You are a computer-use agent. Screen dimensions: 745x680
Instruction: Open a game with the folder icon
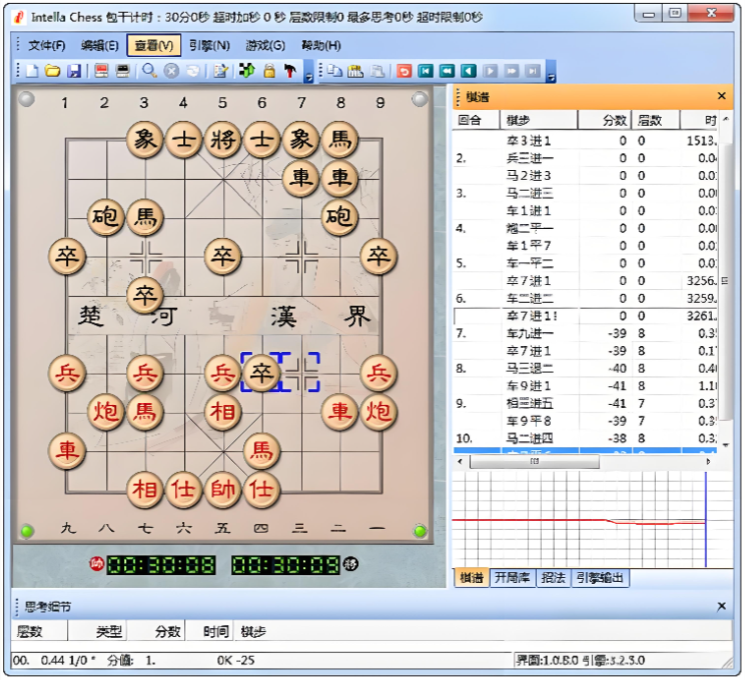point(52,71)
